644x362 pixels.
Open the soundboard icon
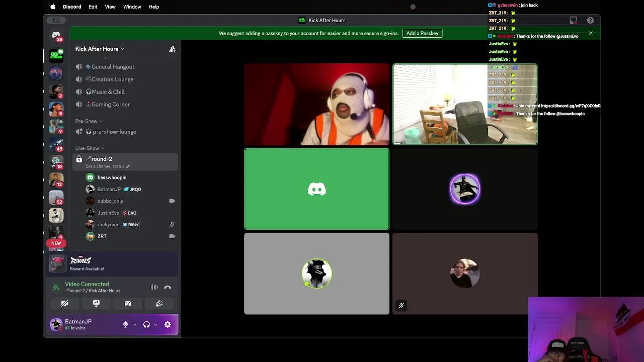159,303
